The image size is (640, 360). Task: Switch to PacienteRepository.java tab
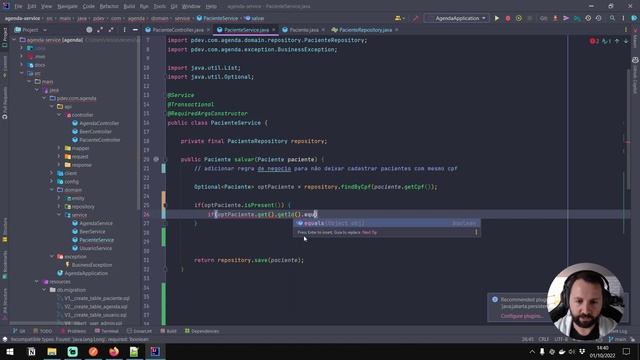coord(365,30)
